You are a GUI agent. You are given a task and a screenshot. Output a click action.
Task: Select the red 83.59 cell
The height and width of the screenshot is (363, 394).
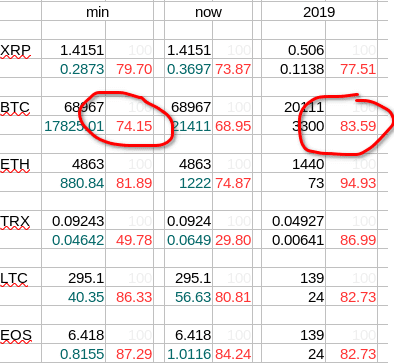[351, 126]
